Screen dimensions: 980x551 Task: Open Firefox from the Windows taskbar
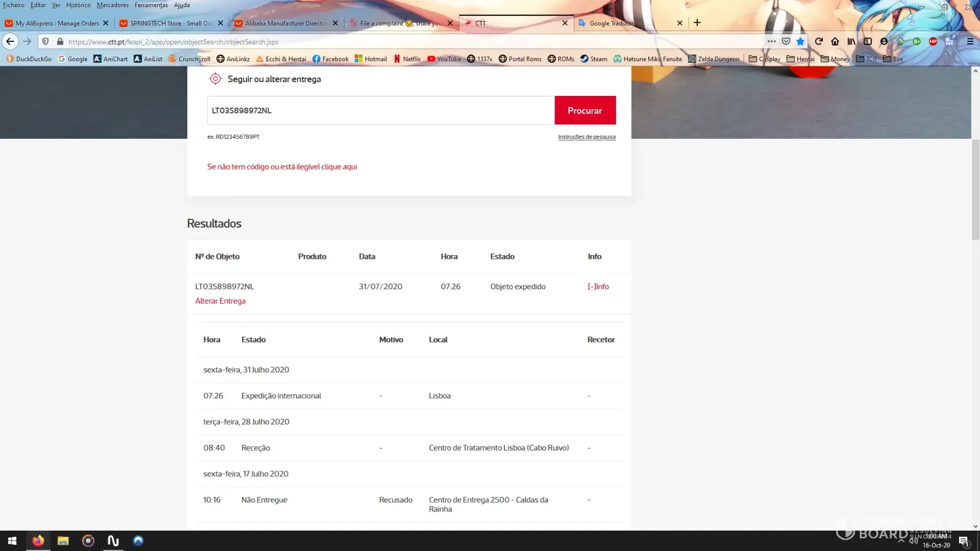(38, 541)
